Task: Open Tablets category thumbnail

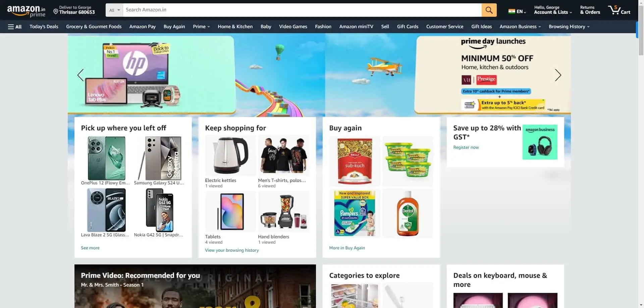Action: (230, 212)
